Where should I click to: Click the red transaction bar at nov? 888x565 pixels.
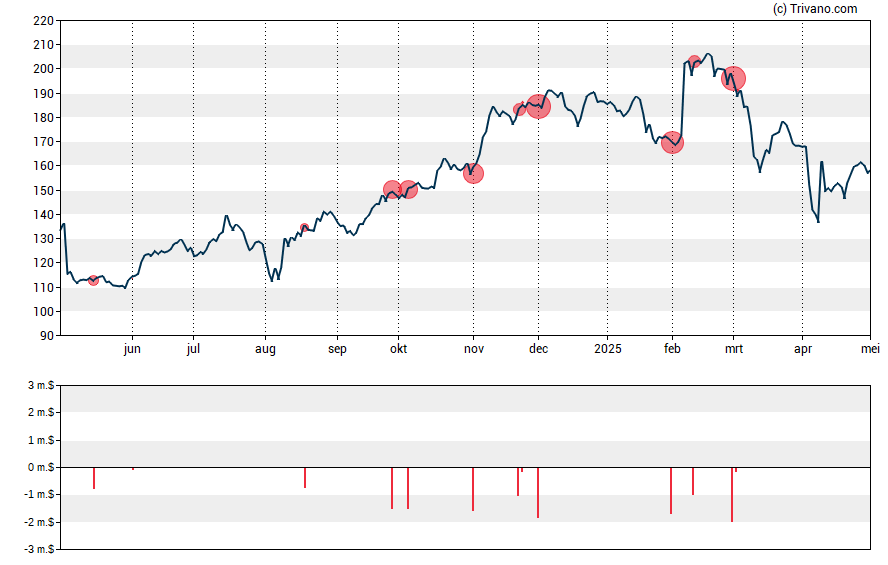pos(473,489)
